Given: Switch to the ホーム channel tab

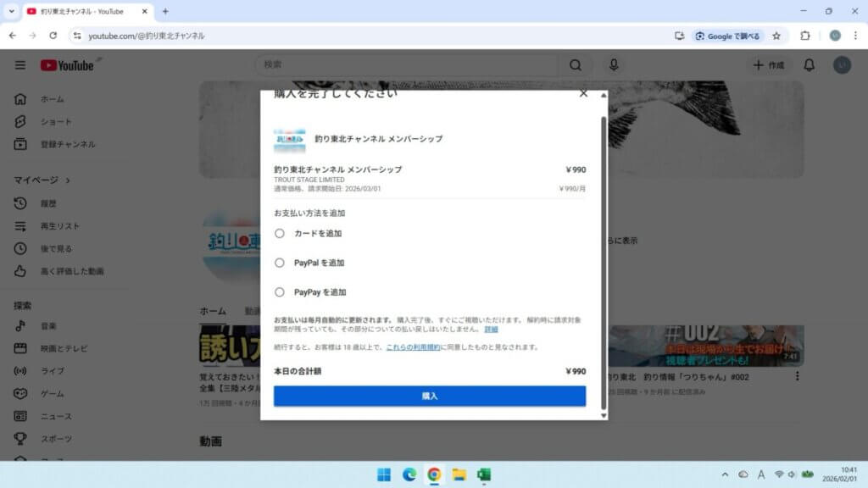Looking at the screenshot, I should point(213,311).
